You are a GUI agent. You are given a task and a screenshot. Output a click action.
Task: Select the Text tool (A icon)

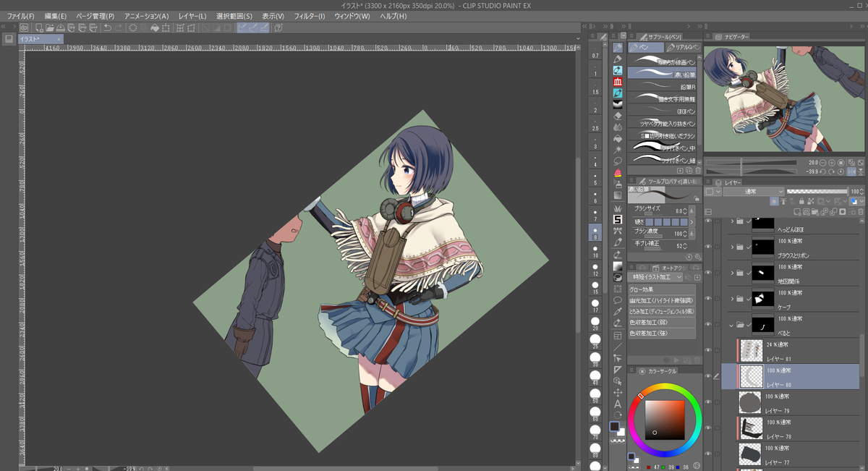[x=618, y=404]
